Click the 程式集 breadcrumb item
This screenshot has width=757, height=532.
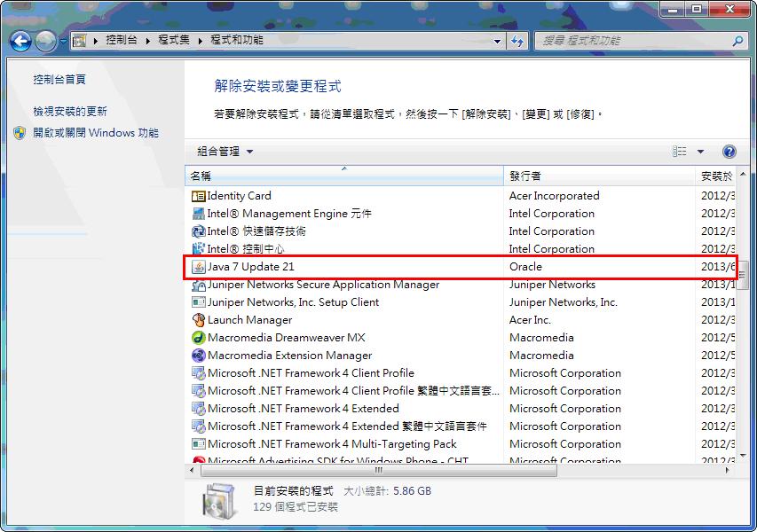(174, 40)
